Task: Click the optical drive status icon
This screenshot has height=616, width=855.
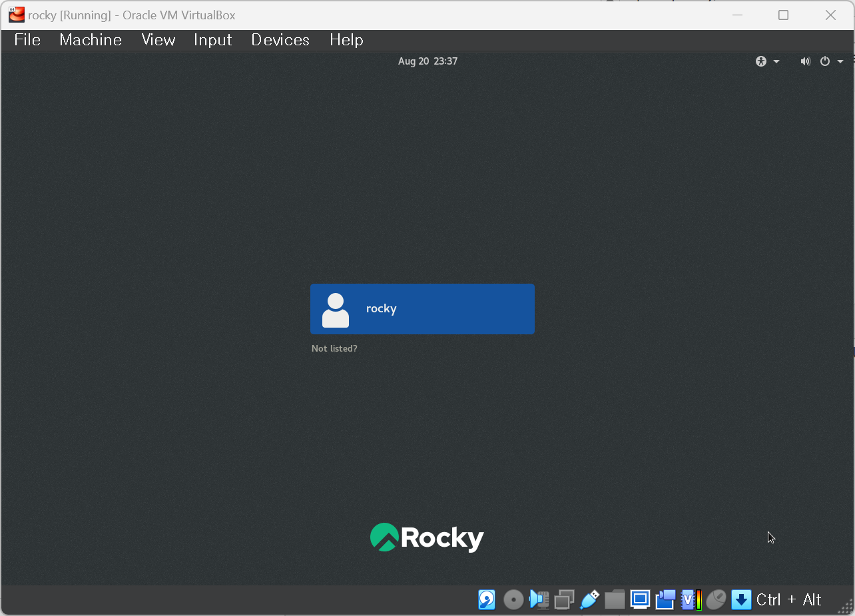Action: tap(513, 599)
